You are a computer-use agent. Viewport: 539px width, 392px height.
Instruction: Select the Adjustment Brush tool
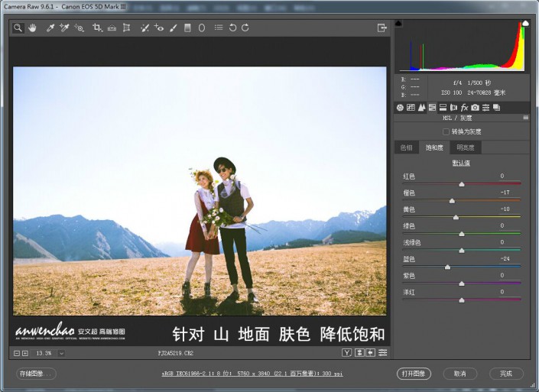tap(174, 28)
